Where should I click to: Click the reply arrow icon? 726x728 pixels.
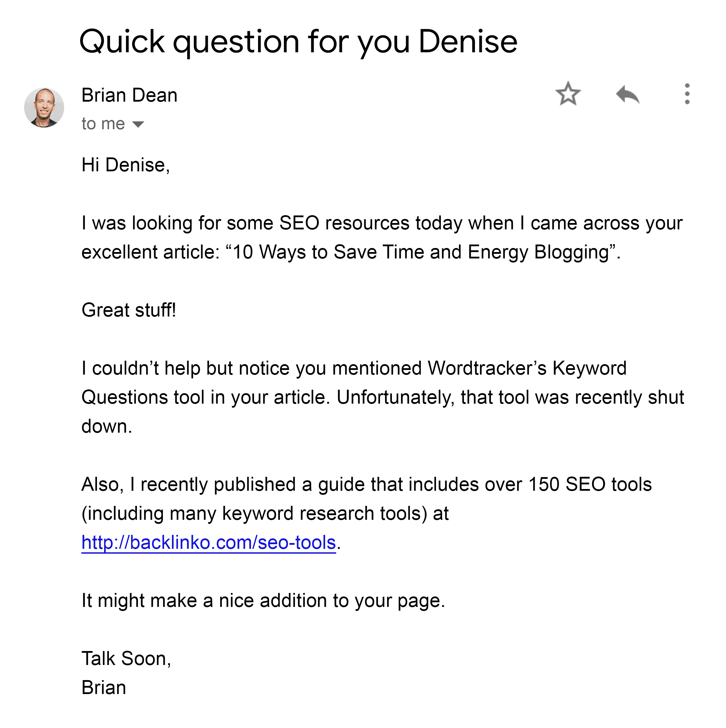pyautogui.click(x=627, y=94)
